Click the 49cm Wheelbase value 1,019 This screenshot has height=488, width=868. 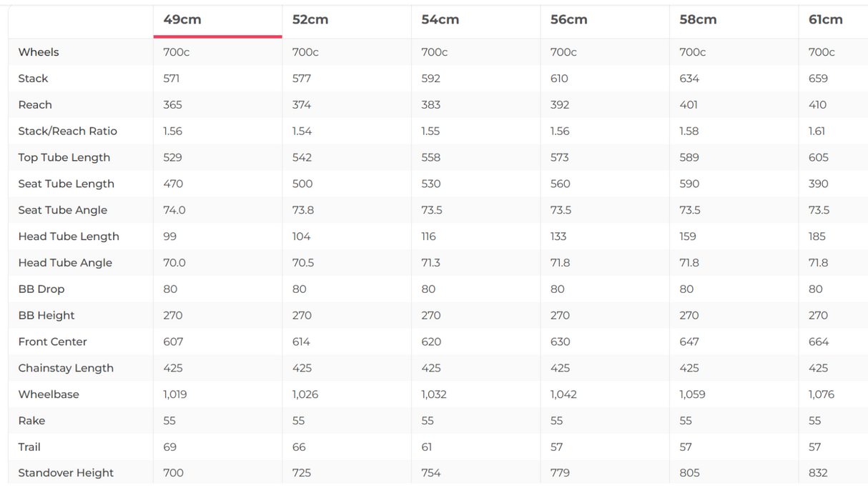pyautogui.click(x=175, y=394)
